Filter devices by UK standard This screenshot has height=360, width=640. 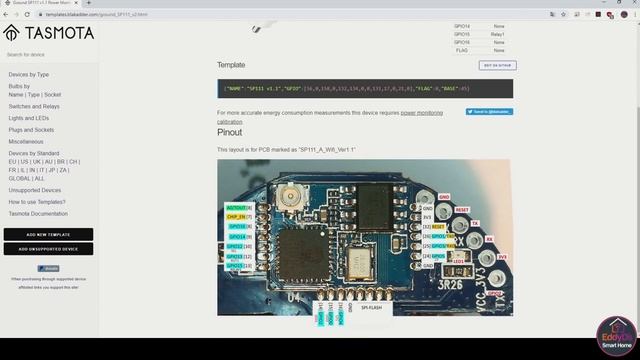(x=37, y=162)
